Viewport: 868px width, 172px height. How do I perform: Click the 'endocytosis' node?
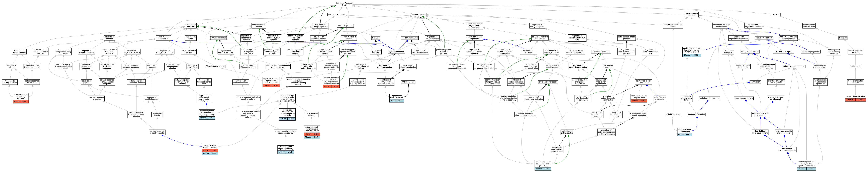point(856,66)
